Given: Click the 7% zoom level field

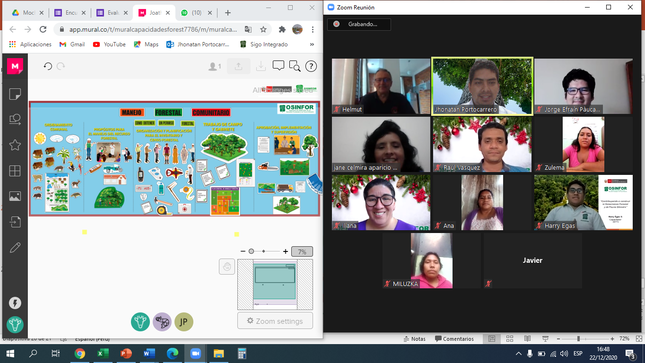Looking at the screenshot, I should coord(302,251).
